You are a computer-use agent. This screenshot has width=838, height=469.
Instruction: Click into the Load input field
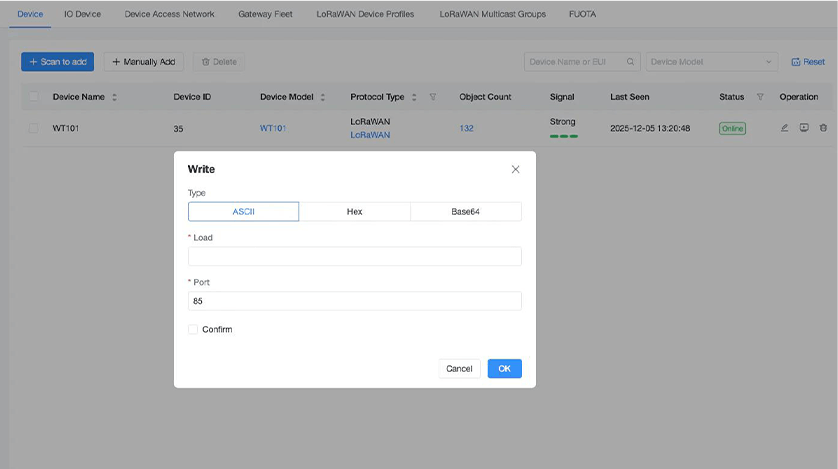[x=354, y=256]
